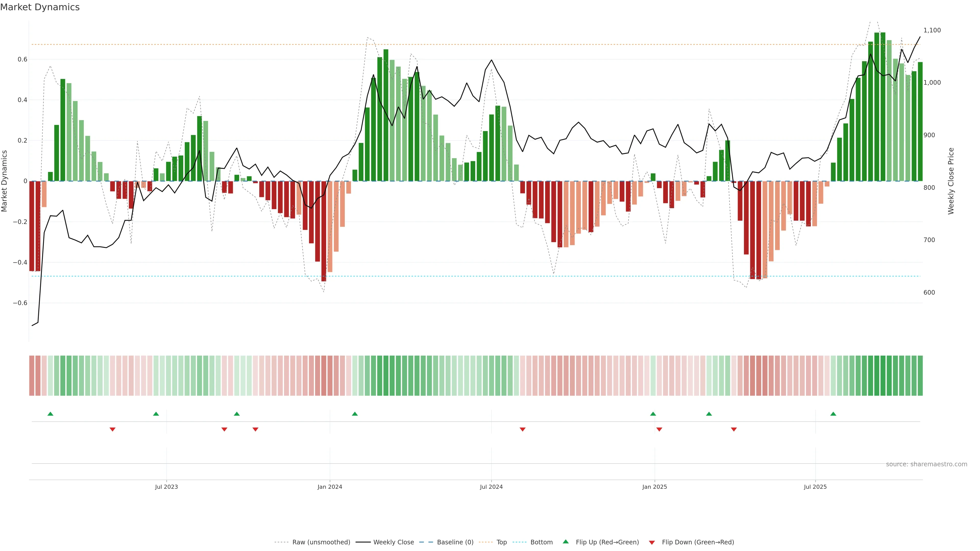Image resolution: width=980 pixels, height=551 pixels.
Task: Toggle the Weekly Close legend entry
Action: tap(393, 542)
